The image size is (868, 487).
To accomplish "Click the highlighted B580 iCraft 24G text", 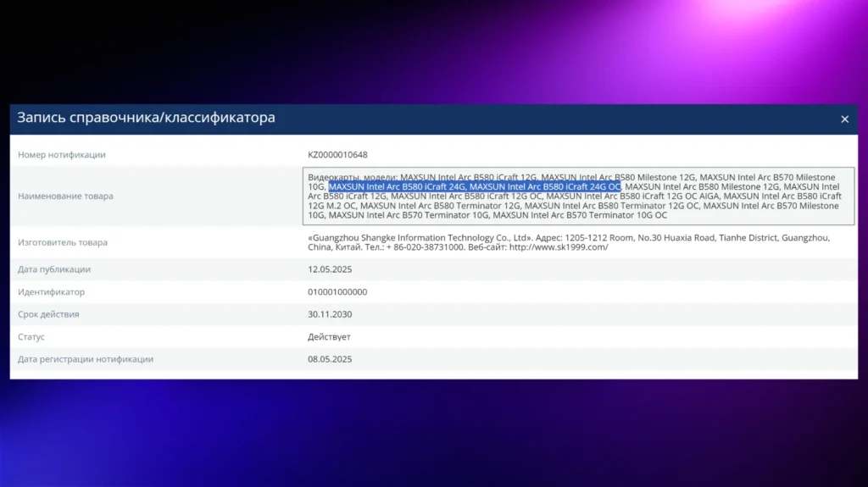I will (475, 186).
